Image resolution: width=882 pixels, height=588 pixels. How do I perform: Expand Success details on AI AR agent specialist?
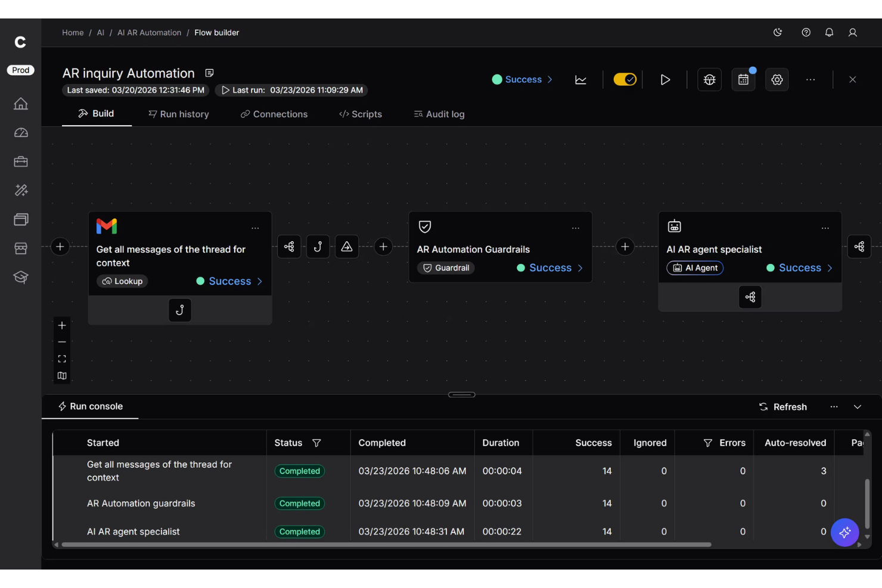(829, 267)
